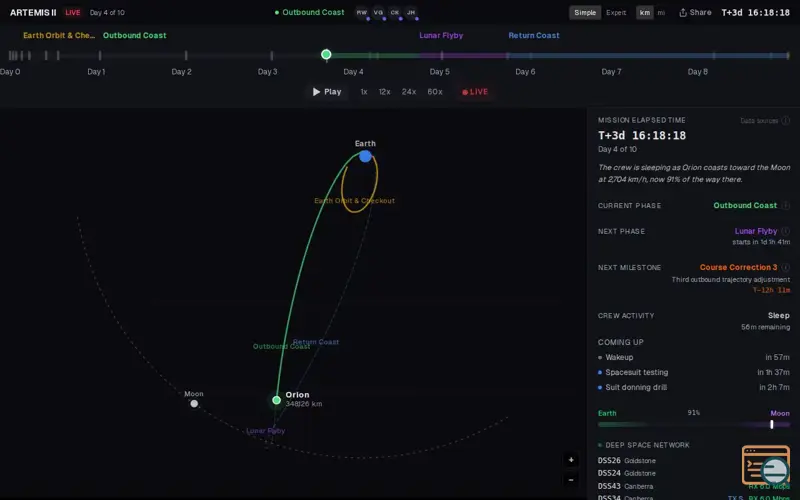Click the Return Coast label on map
The image size is (800, 500).
316,342
